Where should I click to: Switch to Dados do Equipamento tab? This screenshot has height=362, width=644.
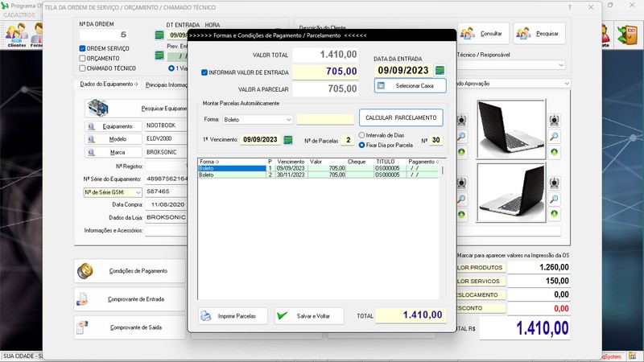pos(109,84)
